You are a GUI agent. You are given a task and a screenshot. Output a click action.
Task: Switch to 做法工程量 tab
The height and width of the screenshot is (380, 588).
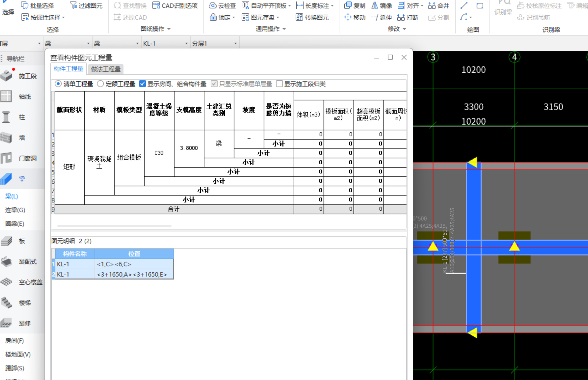(x=106, y=69)
